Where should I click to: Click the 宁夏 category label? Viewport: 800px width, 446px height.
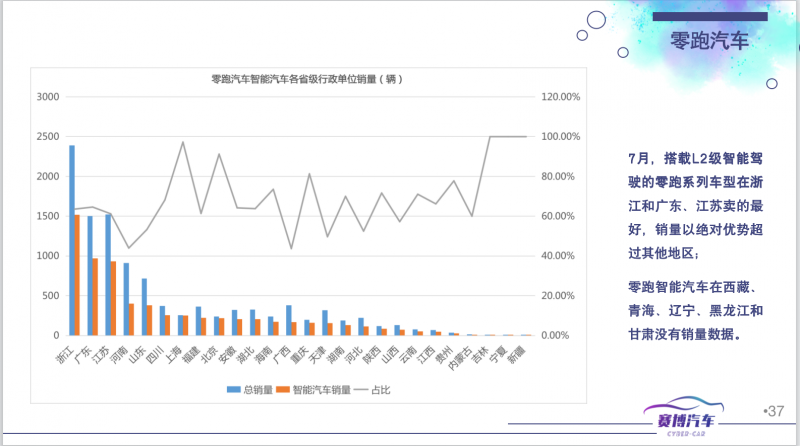click(498, 354)
